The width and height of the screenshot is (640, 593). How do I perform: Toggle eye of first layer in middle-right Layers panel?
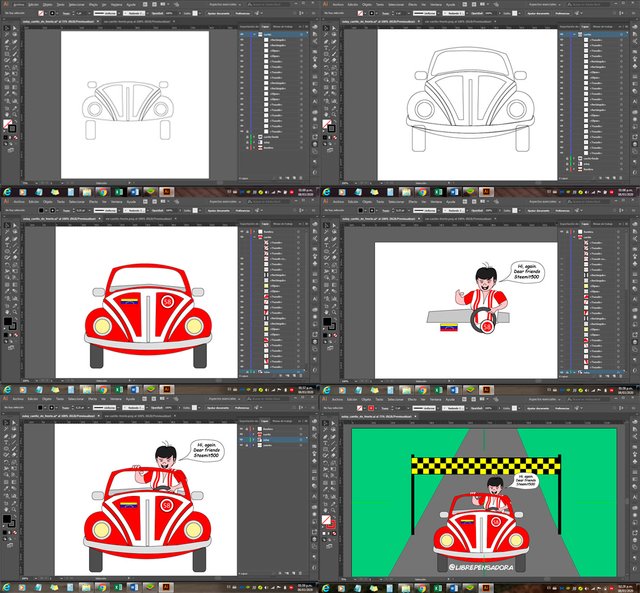click(x=561, y=231)
